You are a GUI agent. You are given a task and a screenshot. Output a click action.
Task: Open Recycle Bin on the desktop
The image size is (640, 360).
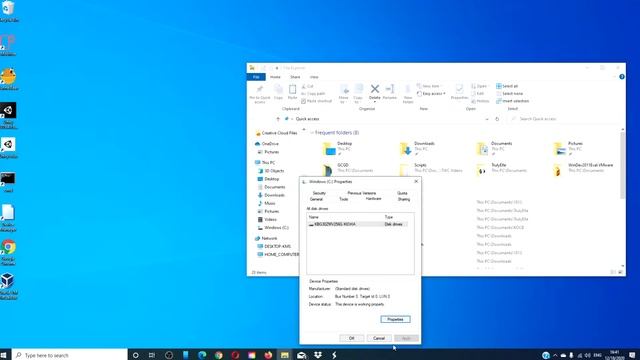click(x=8, y=11)
